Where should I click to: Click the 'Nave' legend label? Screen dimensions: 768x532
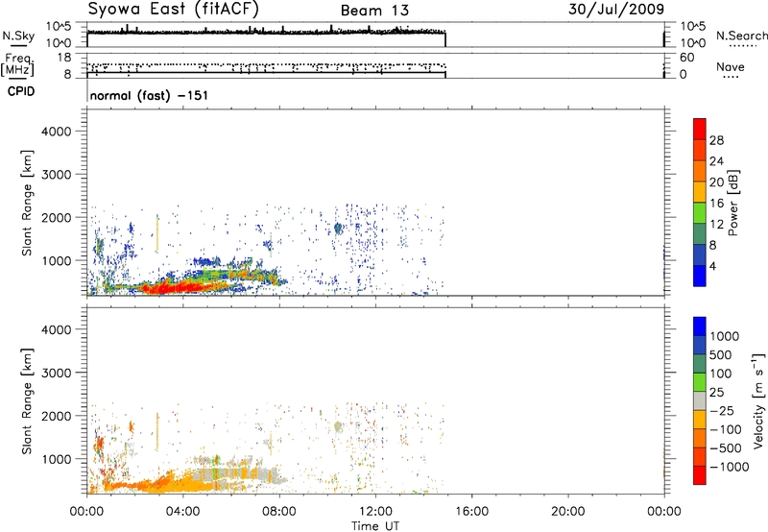tap(730, 67)
